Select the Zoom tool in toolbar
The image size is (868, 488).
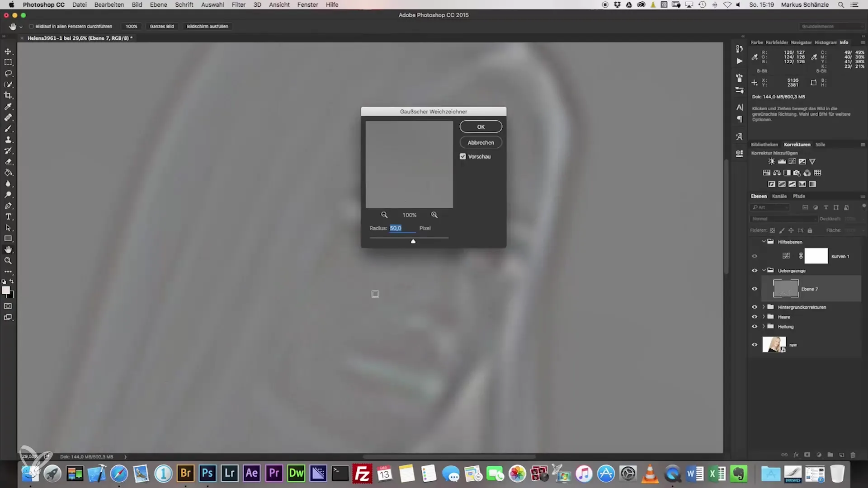[x=8, y=261]
